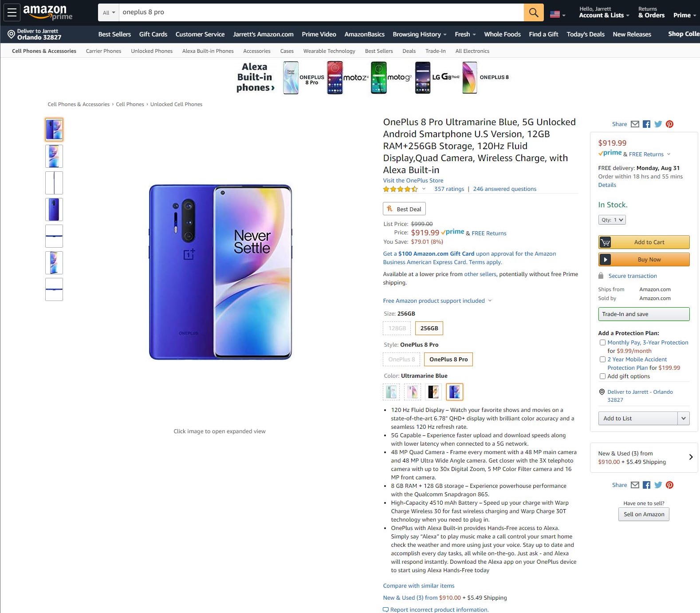This screenshot has height=613, width=700.
Task: Open the 357 ratings link
Action: click(x=449, y=189)
